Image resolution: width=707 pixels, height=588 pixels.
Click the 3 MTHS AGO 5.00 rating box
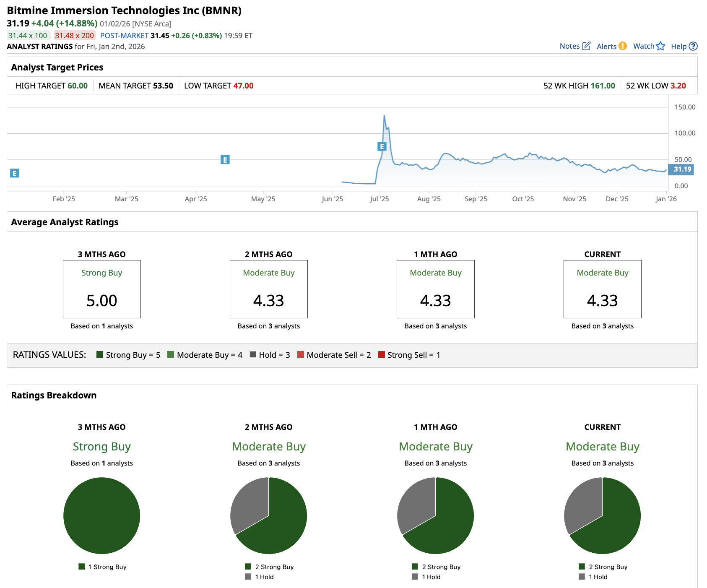click(102, 289)
